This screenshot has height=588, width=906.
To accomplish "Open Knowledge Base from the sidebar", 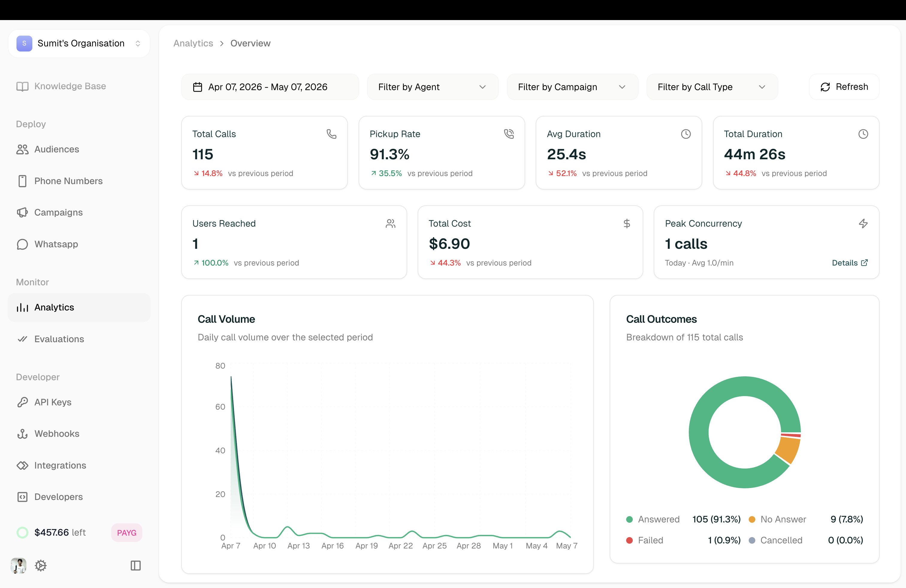I will 79,86.
